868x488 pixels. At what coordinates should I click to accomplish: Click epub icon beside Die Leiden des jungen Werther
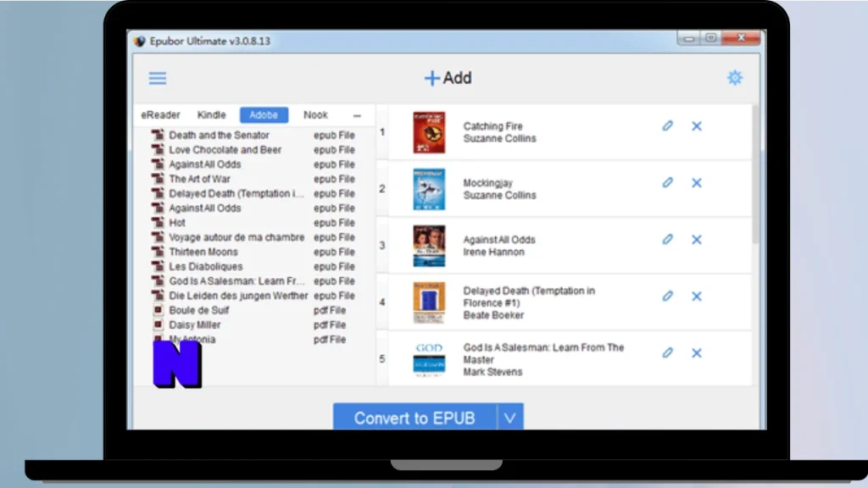click(158, 295)
